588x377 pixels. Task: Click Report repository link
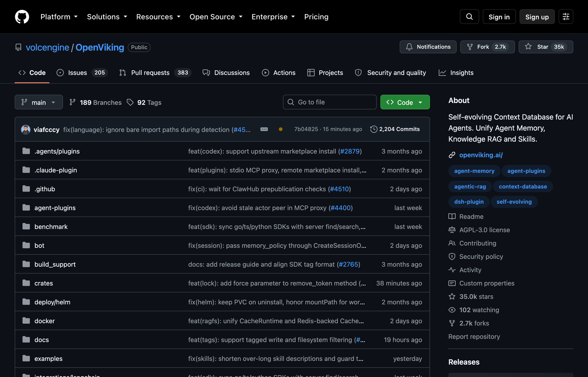[474, 337]
